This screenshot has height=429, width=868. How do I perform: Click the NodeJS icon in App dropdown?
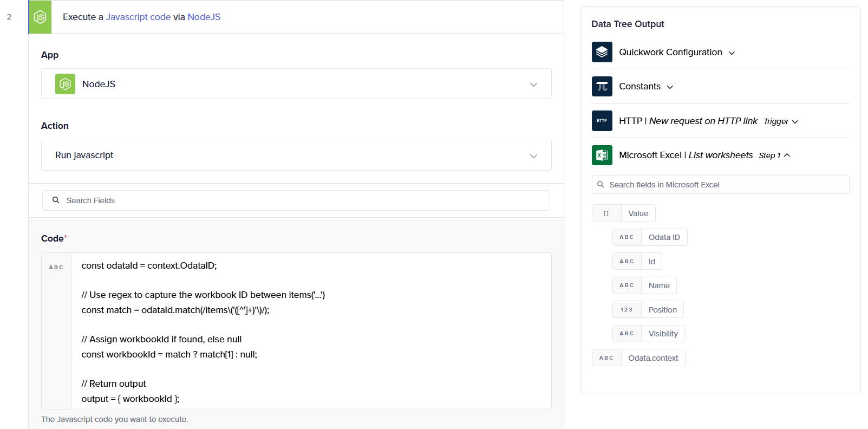point(65,84)
